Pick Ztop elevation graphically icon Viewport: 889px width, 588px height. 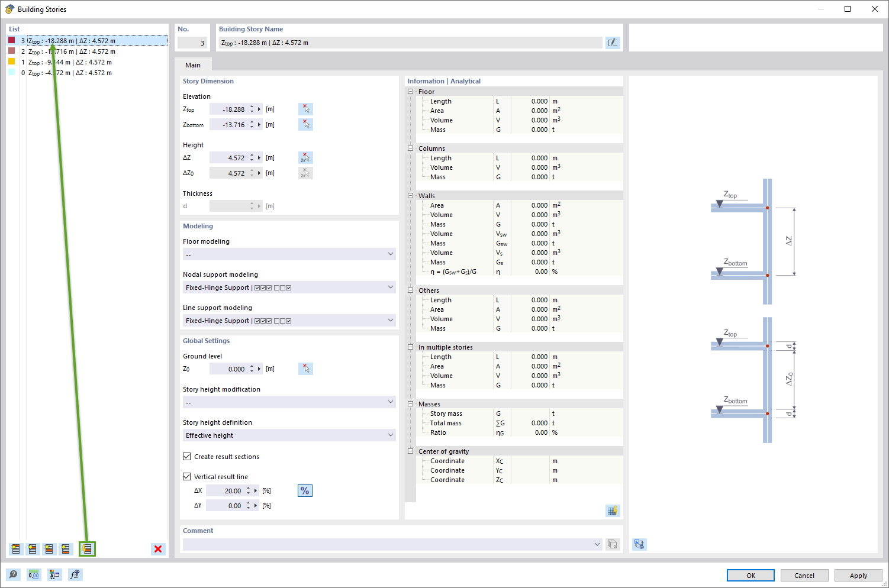point(305,109)
